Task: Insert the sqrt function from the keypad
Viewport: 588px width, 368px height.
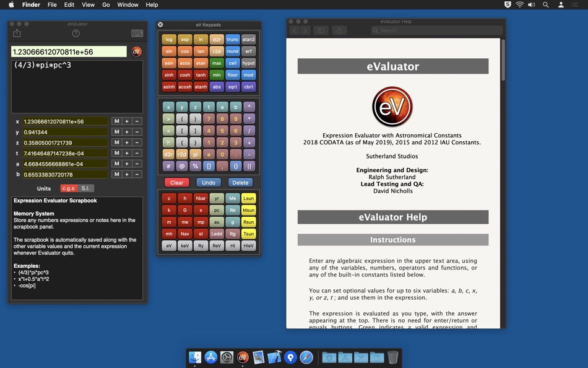Action: coord(233,87)
